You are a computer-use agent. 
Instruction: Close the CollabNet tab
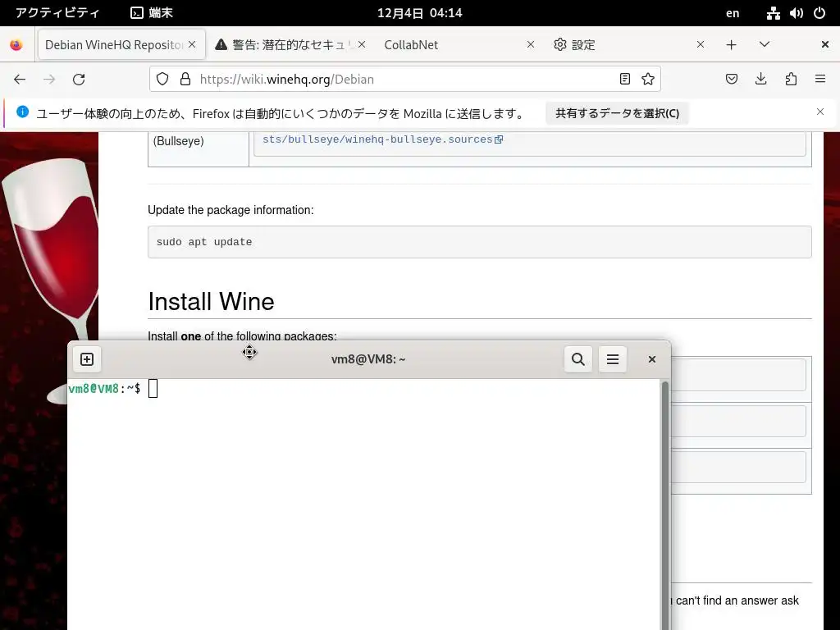click(531, 44)
